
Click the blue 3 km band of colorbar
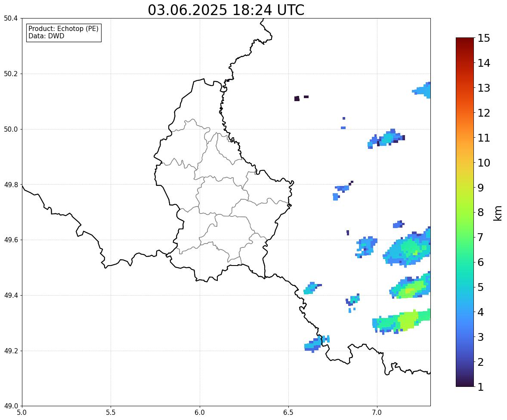pos(465,337)
